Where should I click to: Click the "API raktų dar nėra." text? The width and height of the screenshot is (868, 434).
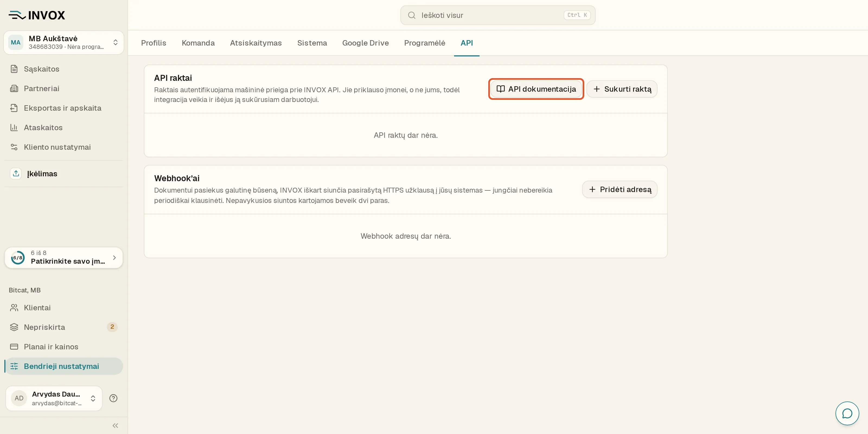tap(406, 135)
